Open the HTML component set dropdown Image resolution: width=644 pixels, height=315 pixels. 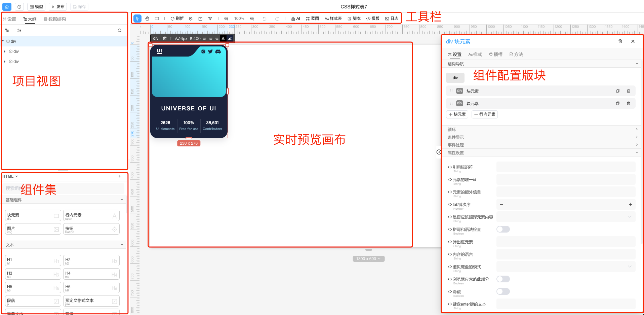[10, 176]
